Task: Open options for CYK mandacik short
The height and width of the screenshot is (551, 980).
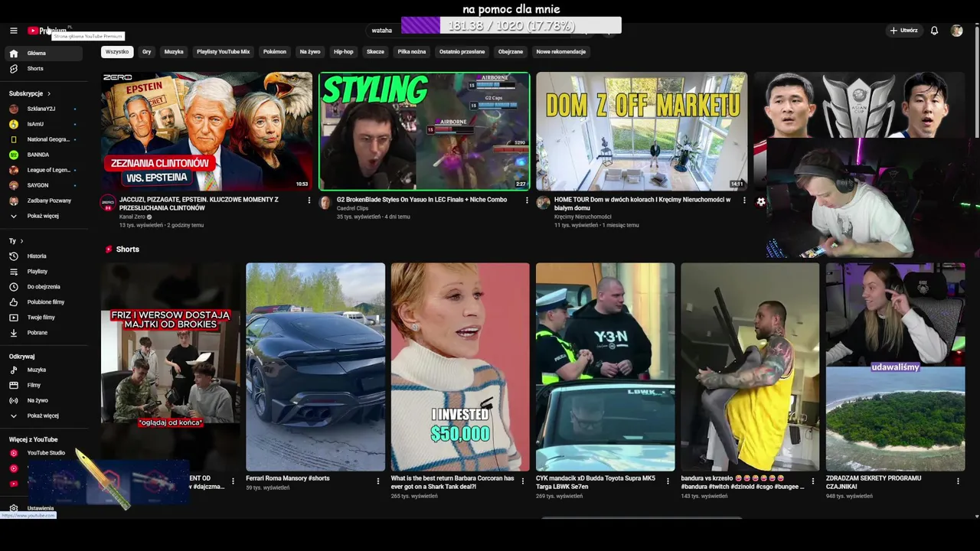Action: coord(668,481)
